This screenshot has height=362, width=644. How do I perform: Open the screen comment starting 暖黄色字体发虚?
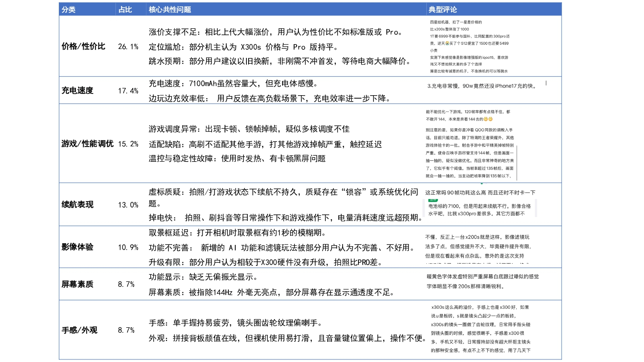[x=483, y=277]
